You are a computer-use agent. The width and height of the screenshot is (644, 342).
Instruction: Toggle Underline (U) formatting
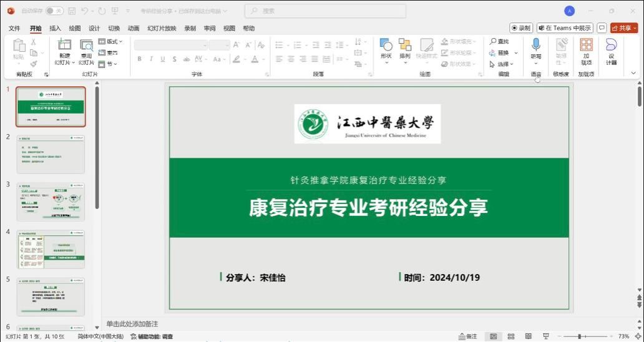pos(163,59)
